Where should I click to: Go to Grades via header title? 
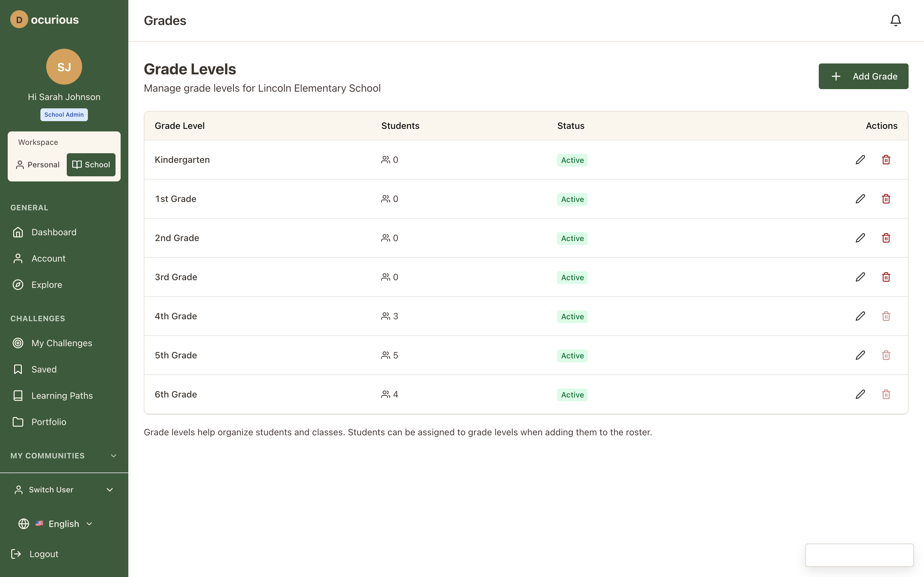165,20
